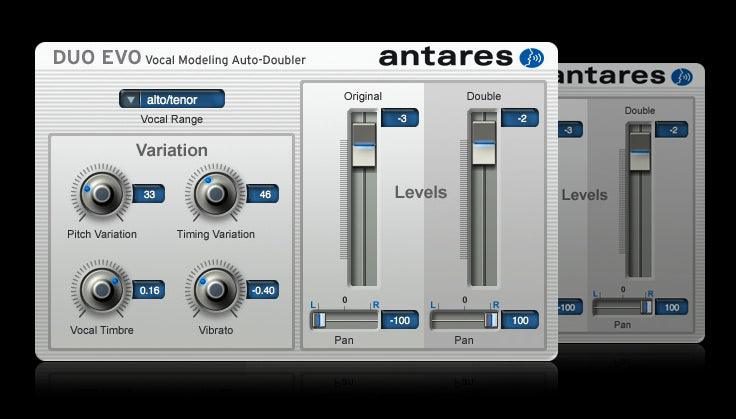
Task: Click the antares wordmark in front window
Action: 445,57
